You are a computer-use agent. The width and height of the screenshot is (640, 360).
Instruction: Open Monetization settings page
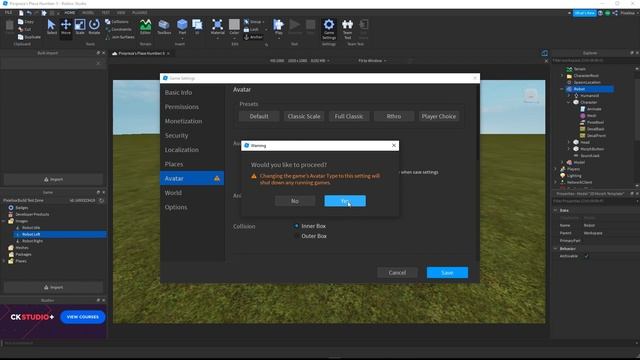point(183,121)
